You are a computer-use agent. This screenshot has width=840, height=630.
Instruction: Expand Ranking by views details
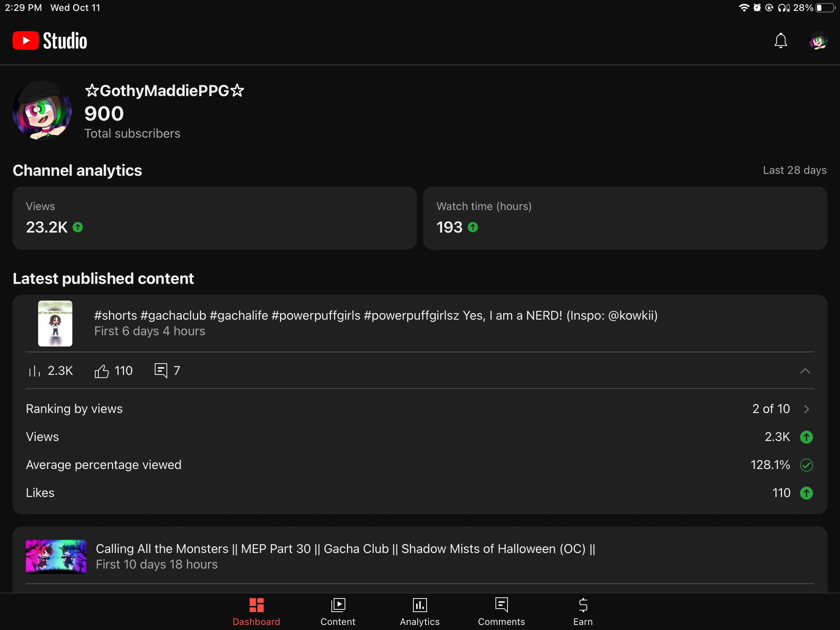point(806,409)
